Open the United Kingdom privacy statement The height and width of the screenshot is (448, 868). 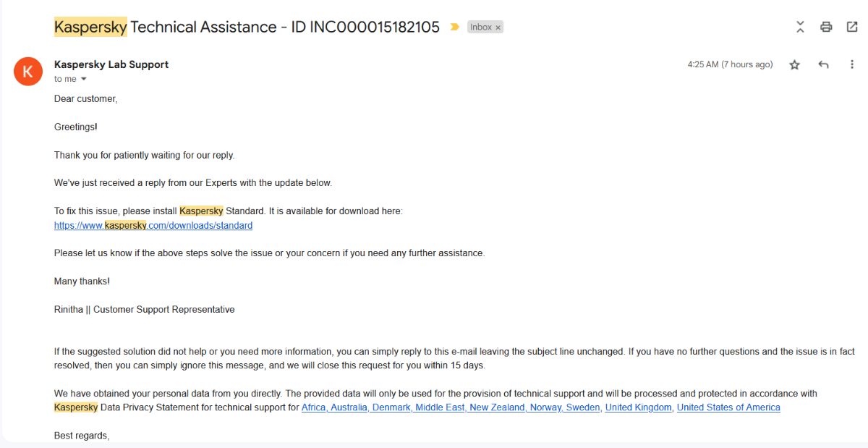click(639, 407)
